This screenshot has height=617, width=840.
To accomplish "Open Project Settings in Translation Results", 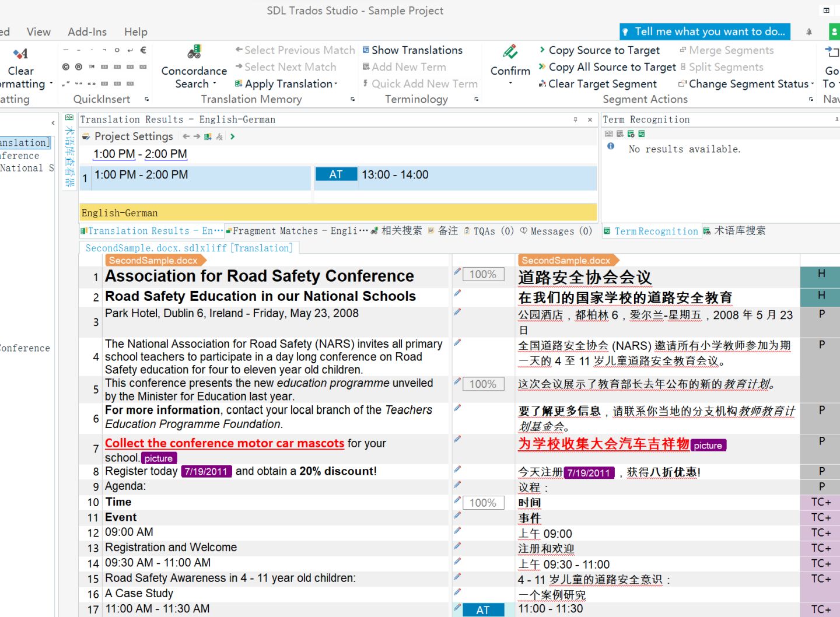I will [x=133, y=136].
